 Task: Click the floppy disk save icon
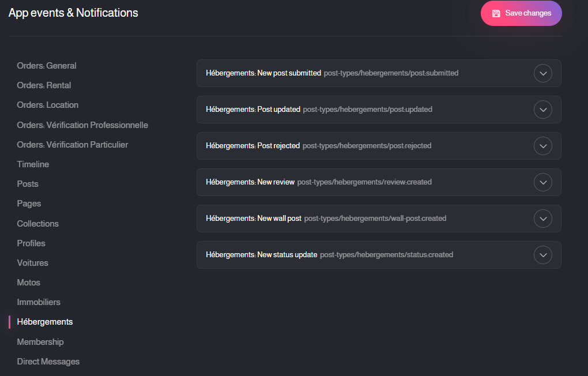(x=496, y=13)
